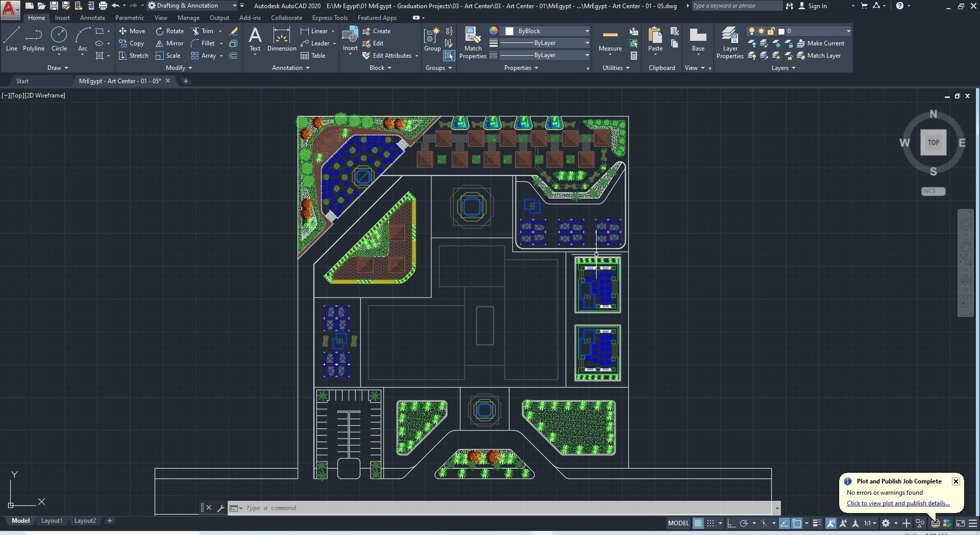Expand the Layers panel

(x=783, y=68)
